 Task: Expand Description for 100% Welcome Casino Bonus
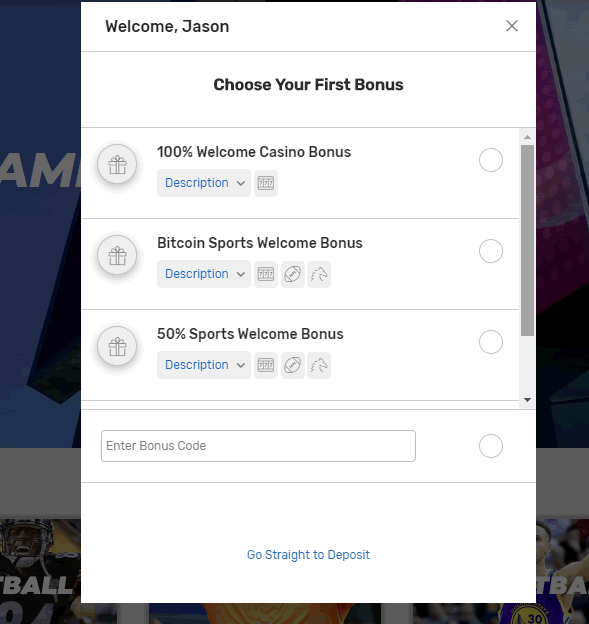coord(204,183)
